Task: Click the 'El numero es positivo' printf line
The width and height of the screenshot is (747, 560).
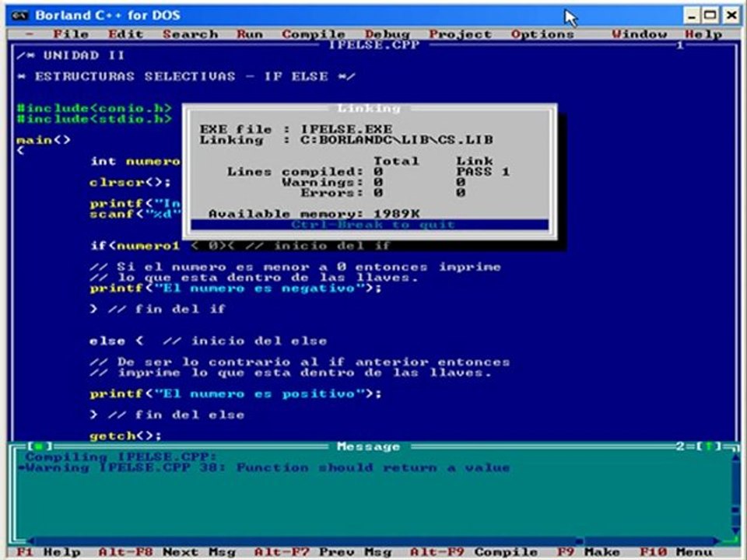Action: click(x=236, y=394)
